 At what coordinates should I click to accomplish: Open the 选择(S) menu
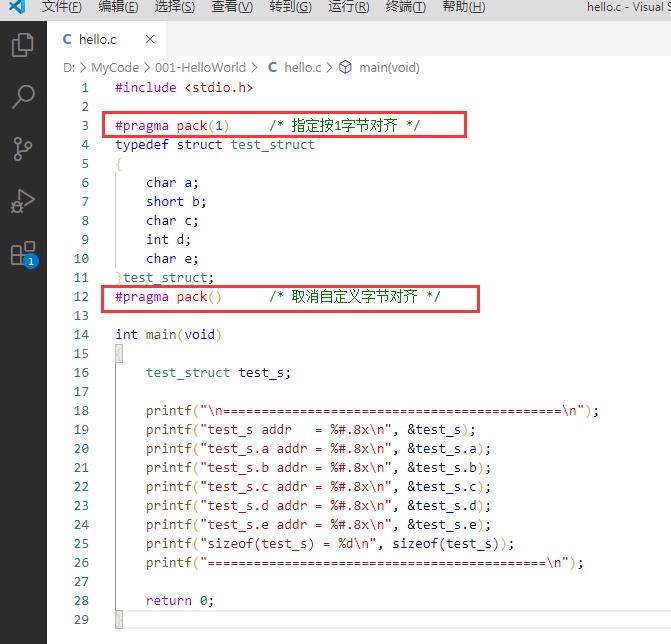[175, 7]
